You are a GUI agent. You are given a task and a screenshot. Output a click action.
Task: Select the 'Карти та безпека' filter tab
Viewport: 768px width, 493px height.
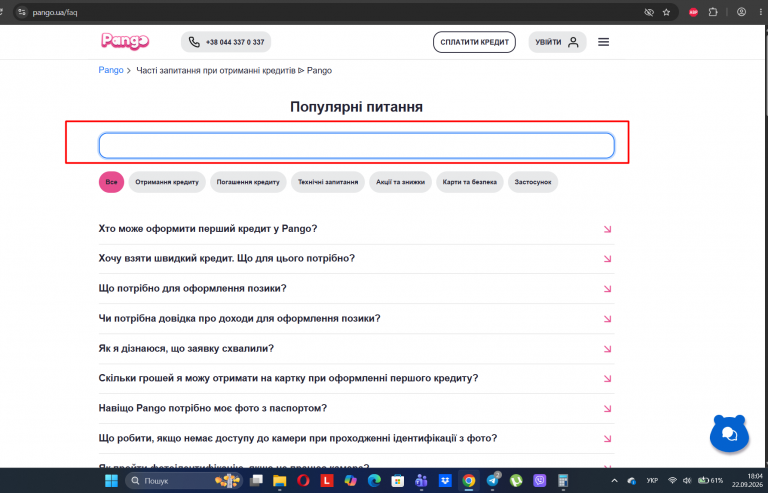click(470, 182)
